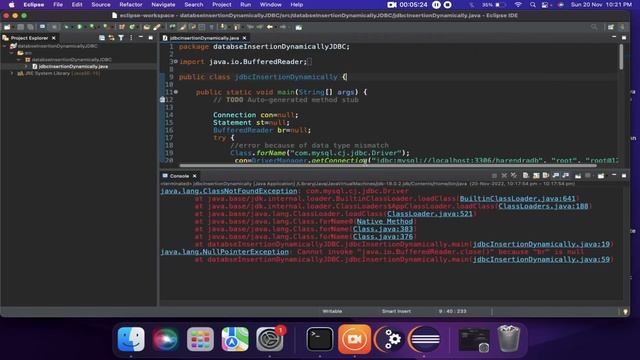Expand the JRE System Library node
Screen dimensions: 640x360
11,73
